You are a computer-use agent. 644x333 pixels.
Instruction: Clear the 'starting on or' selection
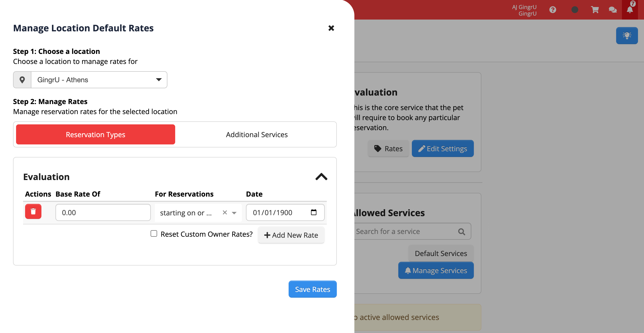click(x=225, y=212)
